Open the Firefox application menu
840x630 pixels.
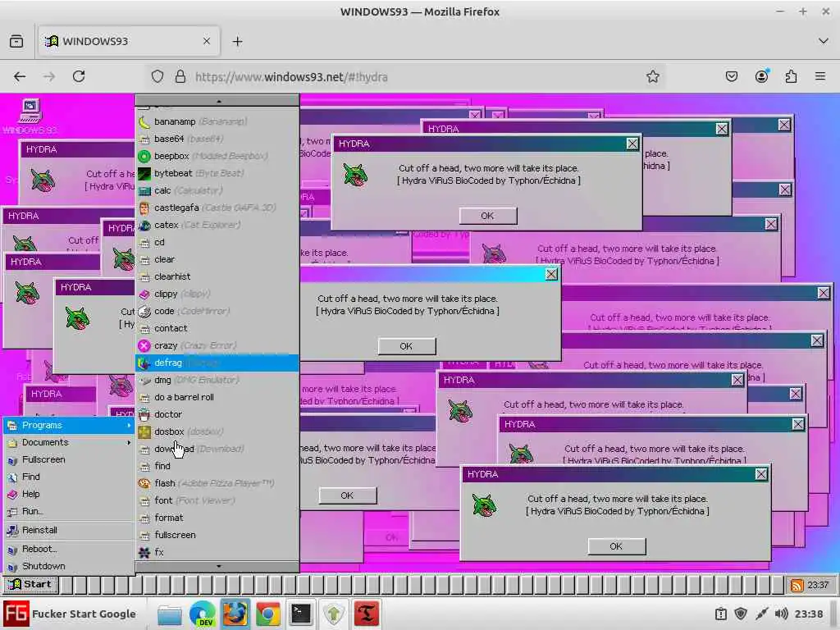(x=820, y=76)
